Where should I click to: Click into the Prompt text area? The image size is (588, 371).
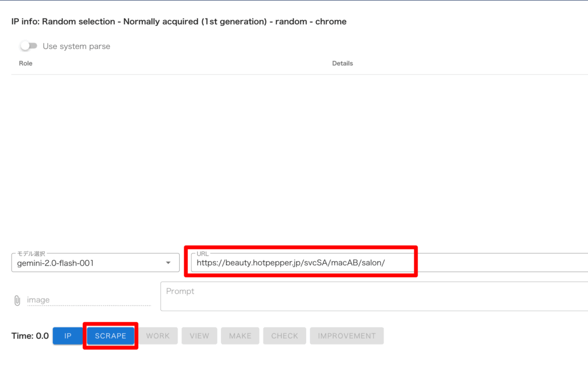coord(373,296)
